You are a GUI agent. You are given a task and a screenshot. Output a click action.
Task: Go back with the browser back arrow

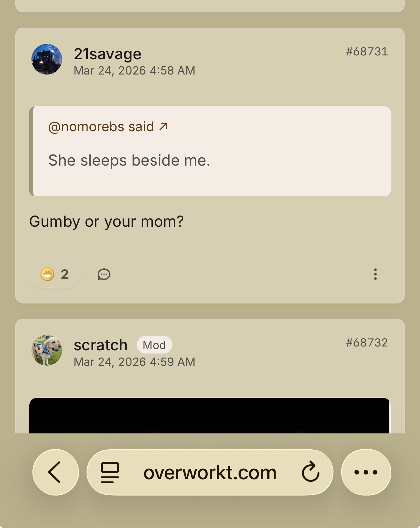coord(55,472)
